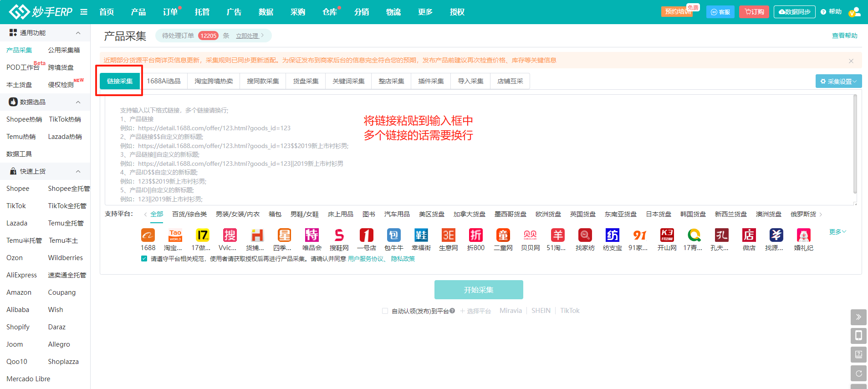Click the 婚礼纪 platform icon

804,235
